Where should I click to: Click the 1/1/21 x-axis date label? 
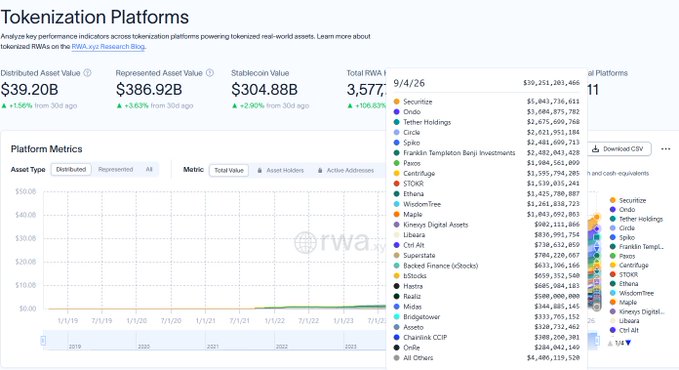click(x=205, y=321)
